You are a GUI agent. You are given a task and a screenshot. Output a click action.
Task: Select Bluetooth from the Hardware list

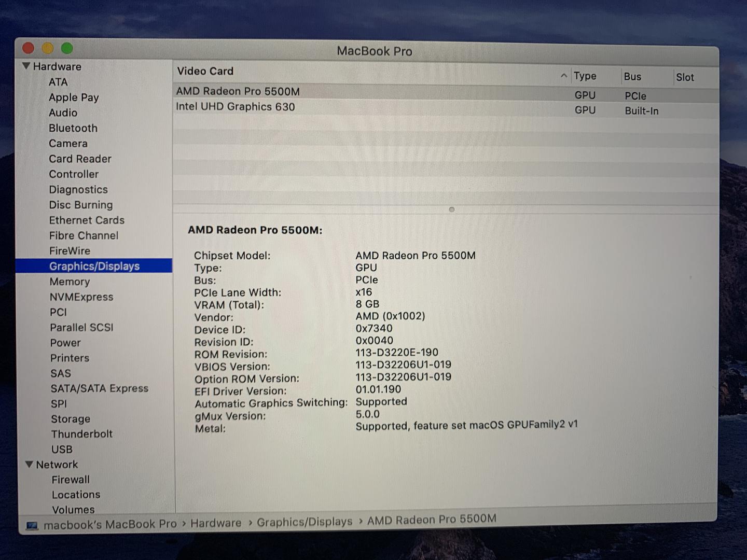point(73,128)
